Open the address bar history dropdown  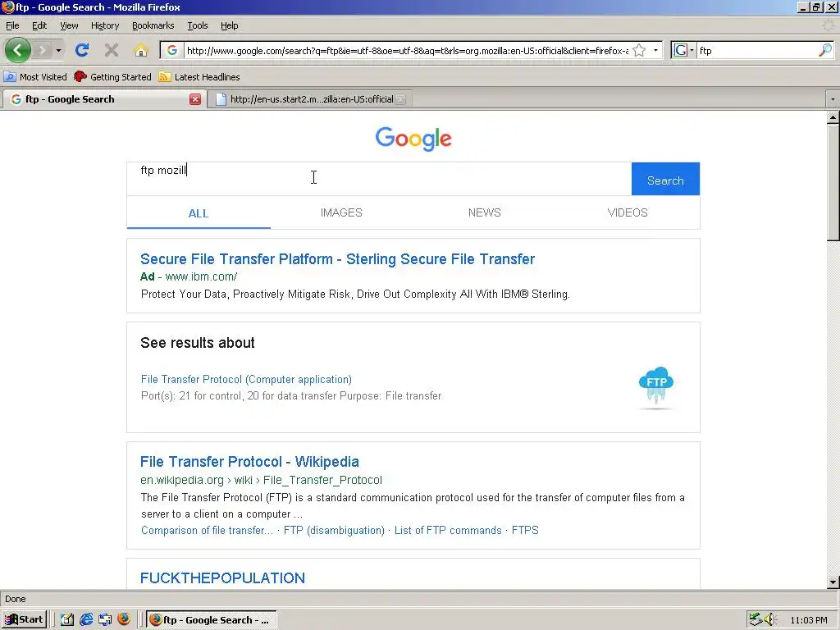tap(655, 50)
